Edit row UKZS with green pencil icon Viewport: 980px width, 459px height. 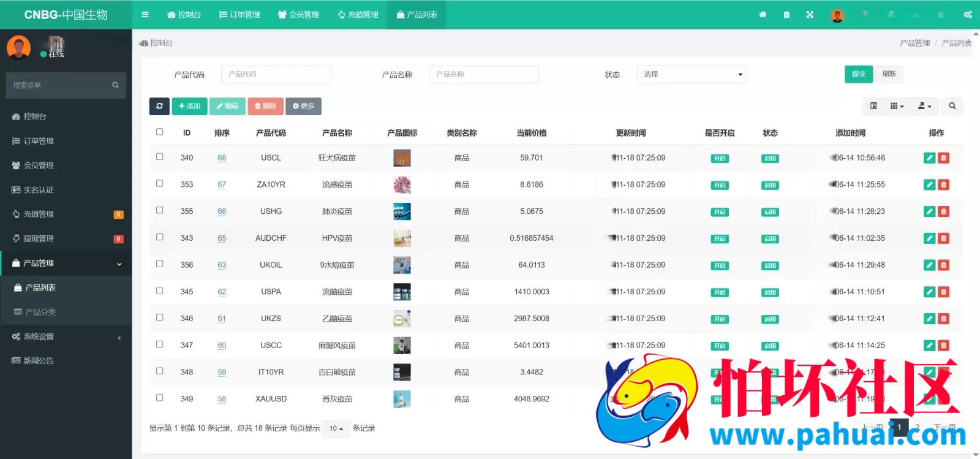930,319
